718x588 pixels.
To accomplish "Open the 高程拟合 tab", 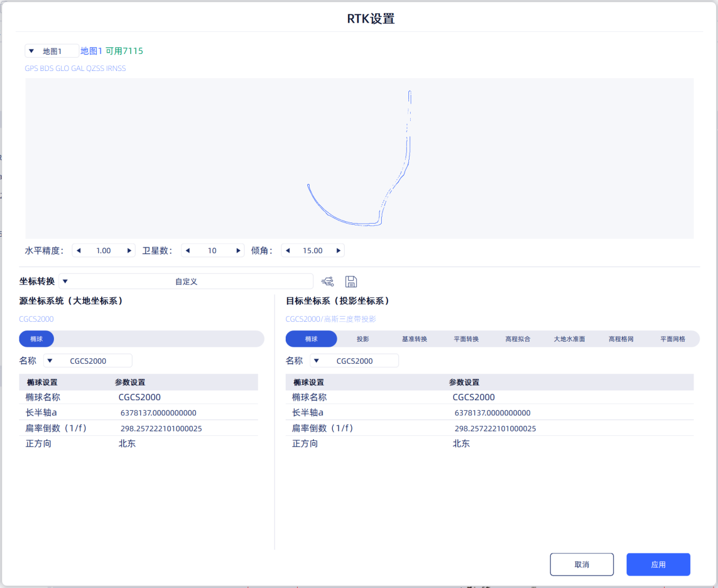I will tap(518, 339).
